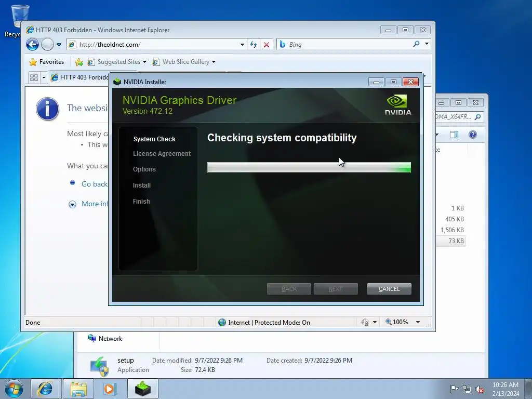Click the 100% zoom level button
Screen dimensions: 532x399
(x=396, y=322)
